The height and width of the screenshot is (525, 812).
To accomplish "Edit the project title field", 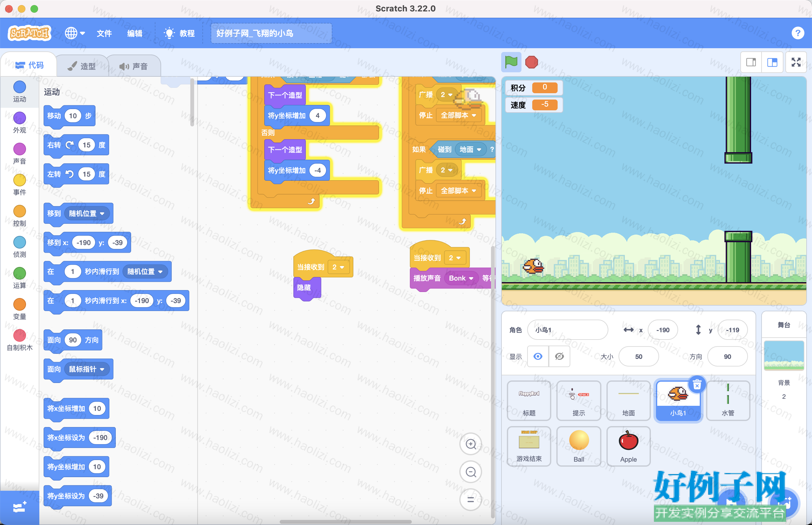I will pos(271,33).
